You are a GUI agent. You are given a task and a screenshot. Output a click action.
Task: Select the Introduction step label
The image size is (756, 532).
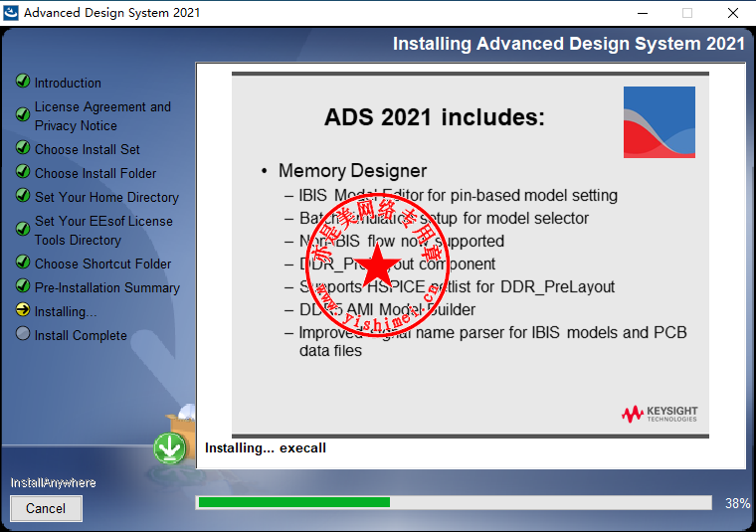(68, 83)
